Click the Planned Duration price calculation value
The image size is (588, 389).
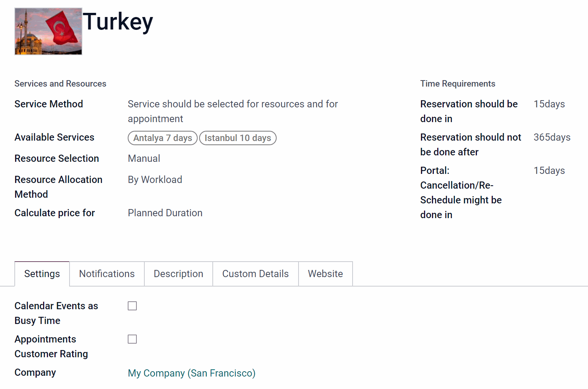pyautogui.click(x=165, y=213)
